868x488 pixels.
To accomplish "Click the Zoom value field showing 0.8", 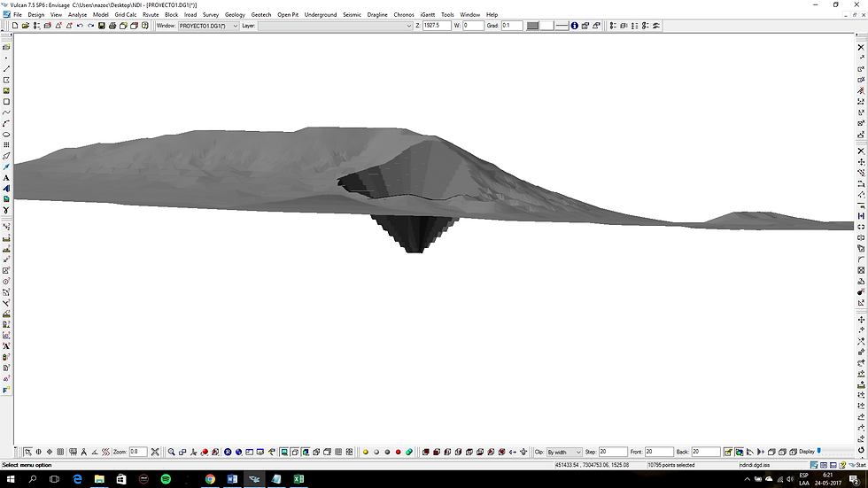I will (x=138, y=452).
